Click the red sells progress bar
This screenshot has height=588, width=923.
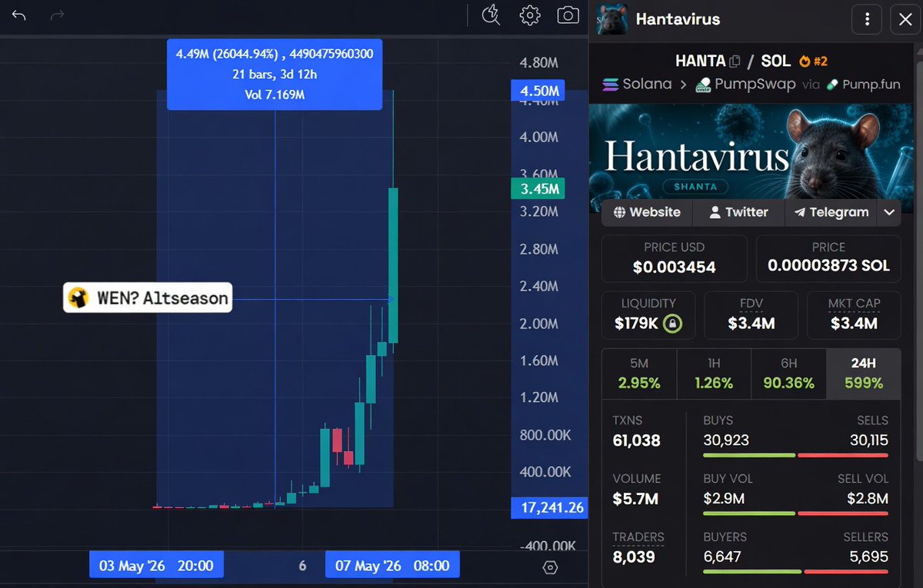[843, 455]
